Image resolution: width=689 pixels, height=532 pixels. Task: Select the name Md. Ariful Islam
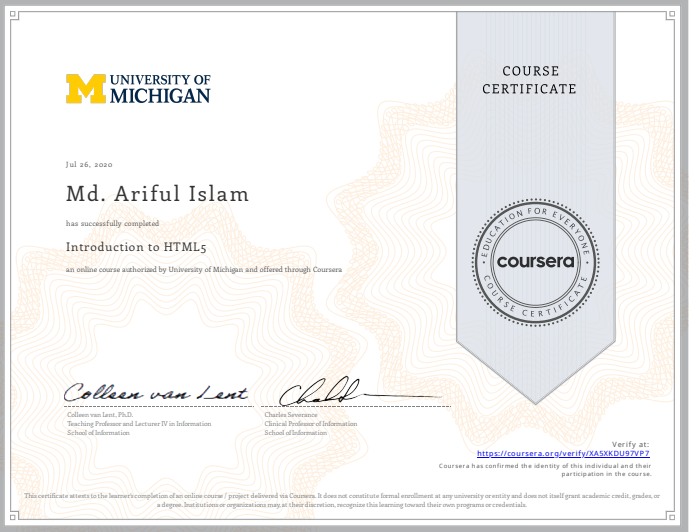(157, 194)
